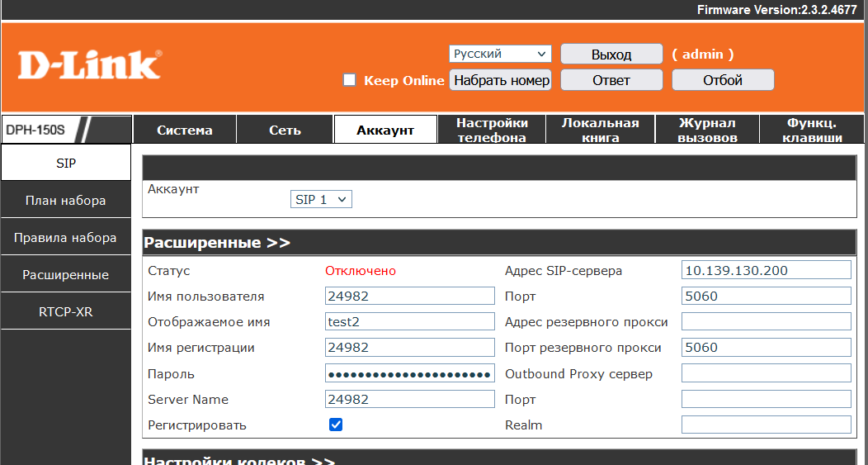Click the Порт резервного прокси field
This screenshot has height=465, width=868.
click(x=767, y=348)
